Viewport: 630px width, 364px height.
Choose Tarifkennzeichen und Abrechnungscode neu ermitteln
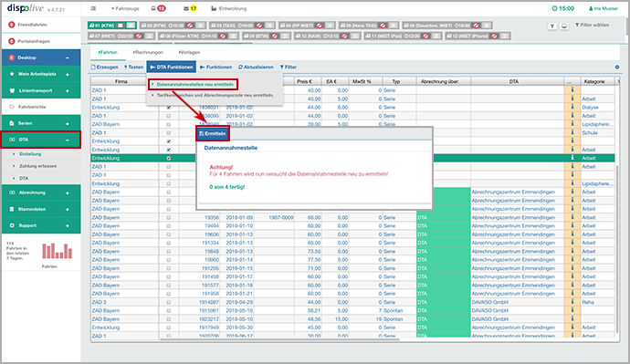tap(215, 95)
